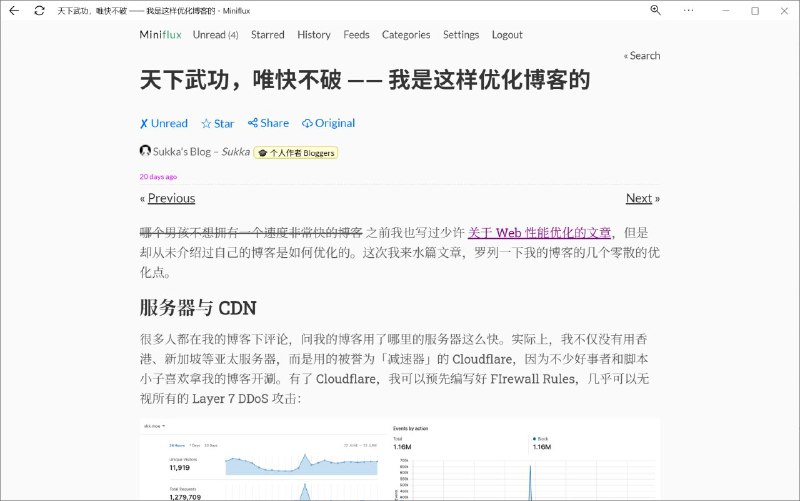This screenshot has height=501, width=800.
Task: Star this article
Action: [x=217, y=123]
